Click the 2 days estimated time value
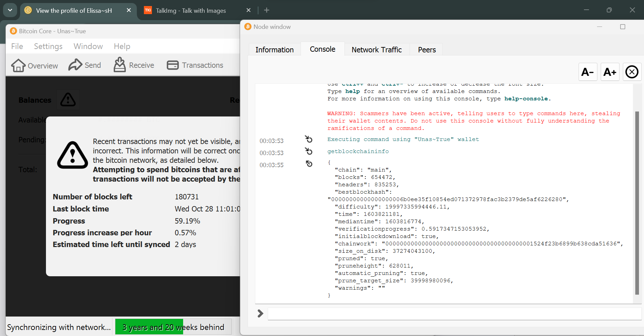Screen dimensions: 644x336 [x=185, y=244]
